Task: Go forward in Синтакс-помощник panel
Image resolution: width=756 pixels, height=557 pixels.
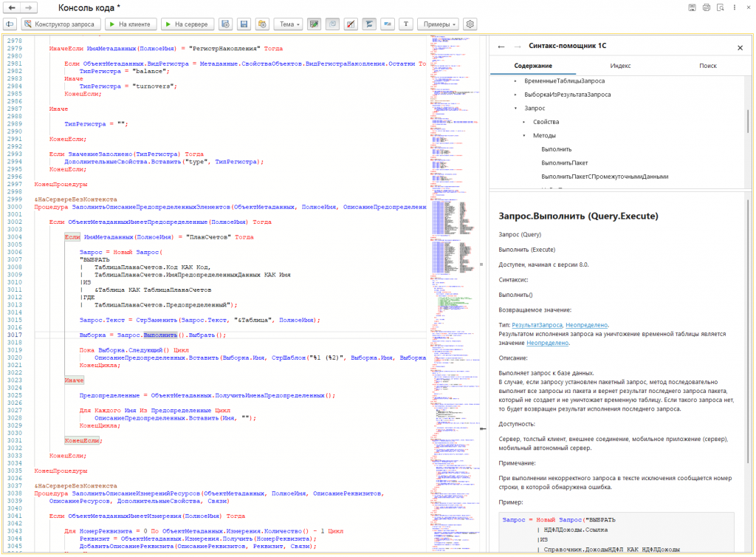Action: 518,47
